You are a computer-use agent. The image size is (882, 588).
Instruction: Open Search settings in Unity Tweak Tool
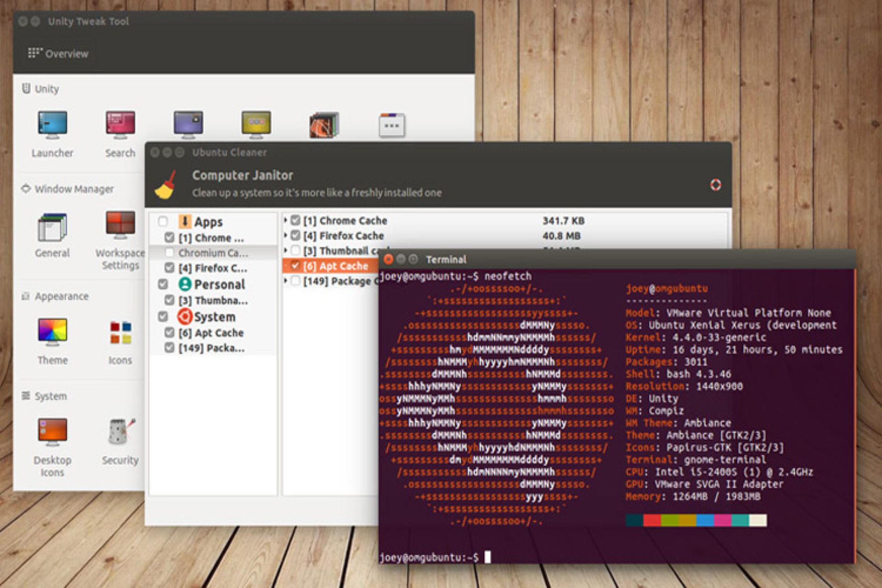120,134
